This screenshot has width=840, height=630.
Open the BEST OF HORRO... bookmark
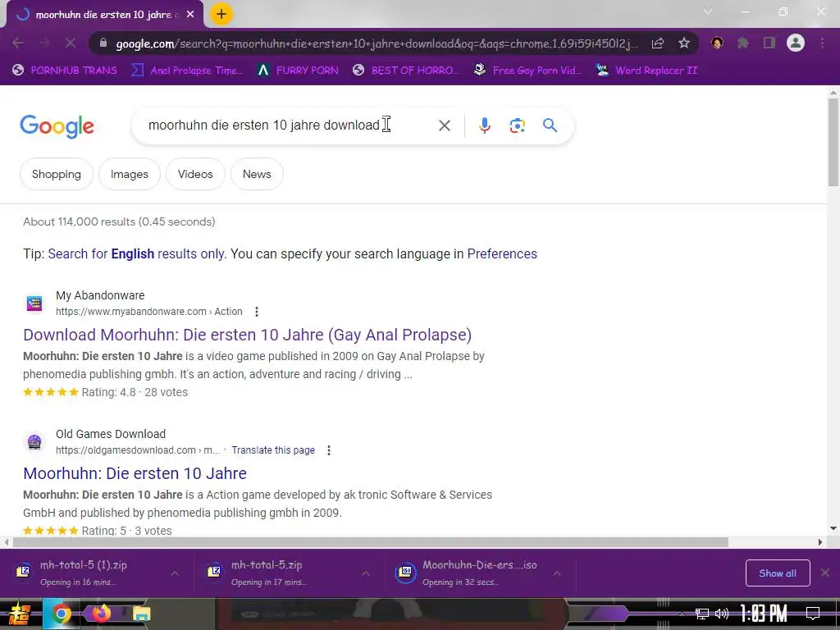click(406, 71)
